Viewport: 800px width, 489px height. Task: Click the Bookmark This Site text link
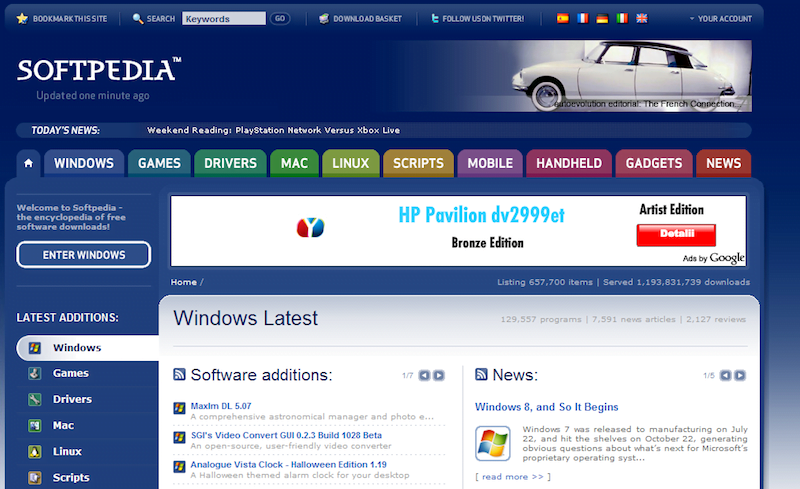tap(70, 19)
